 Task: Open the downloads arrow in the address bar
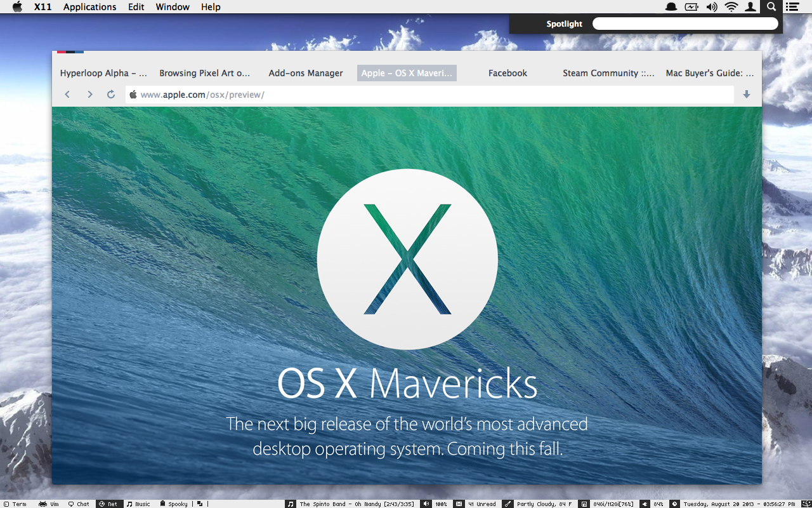747,95
